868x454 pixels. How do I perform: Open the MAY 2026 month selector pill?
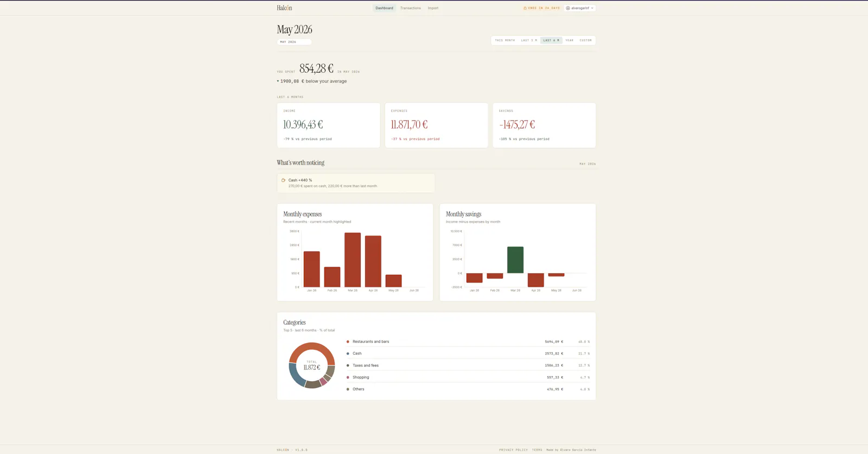click(294, 42)
